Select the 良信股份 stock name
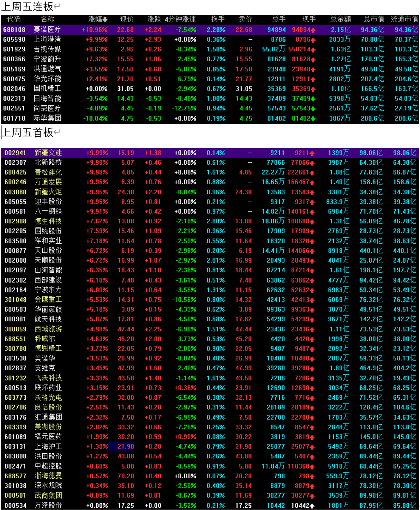The image size is (420, 510). click(48, 407)
